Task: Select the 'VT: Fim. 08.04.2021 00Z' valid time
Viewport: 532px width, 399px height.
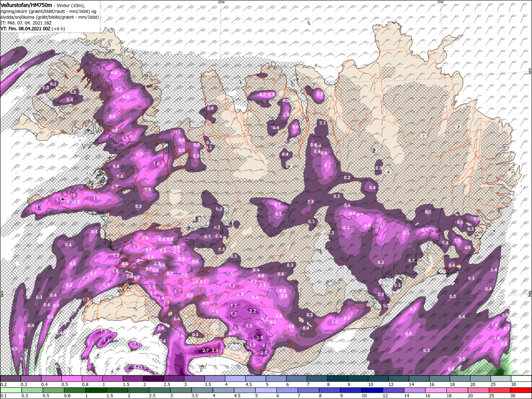Action: tap(26, 29)
